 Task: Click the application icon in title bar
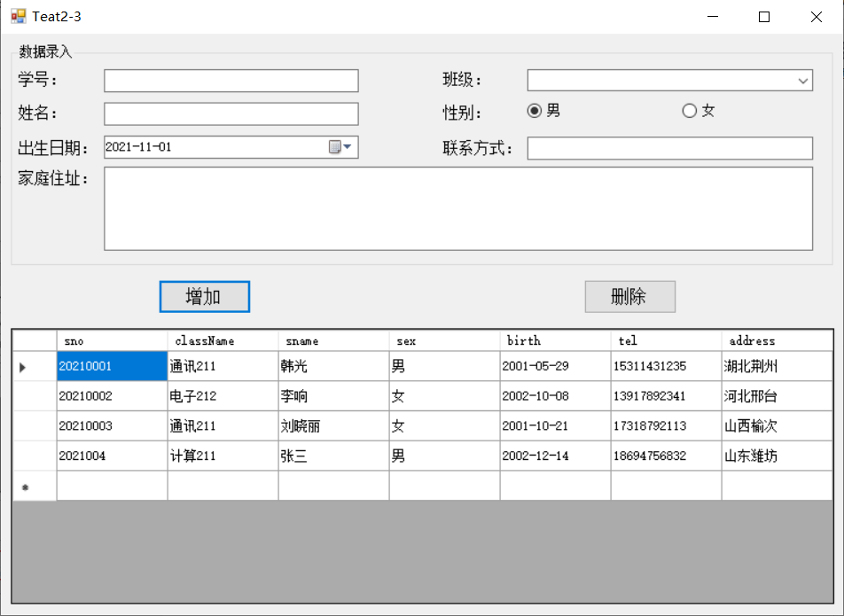point(19,16)
